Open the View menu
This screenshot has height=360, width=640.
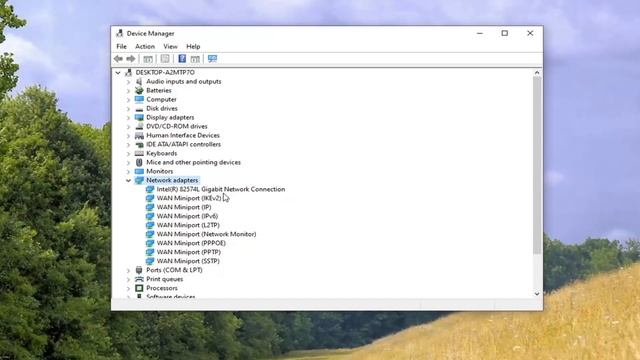(x=170, y=46)
